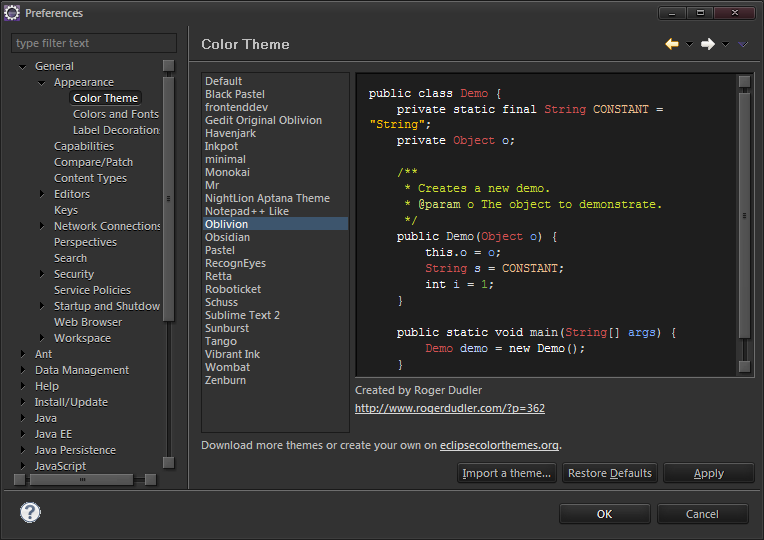Select Web Browser in the tree
This screenshot has height=540, width=764.
pyautogui.click(x=88, y=322)
